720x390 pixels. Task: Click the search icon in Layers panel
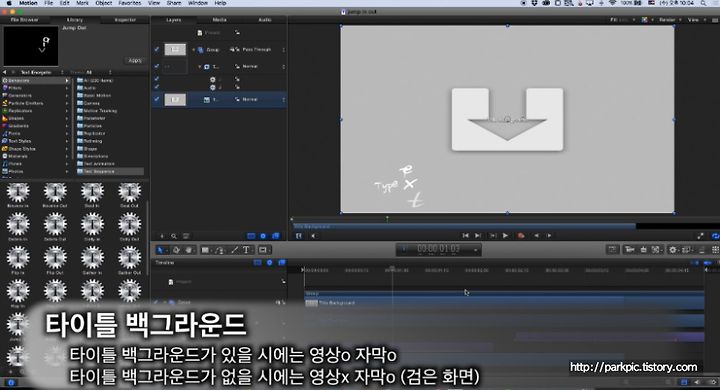[174, 236]
